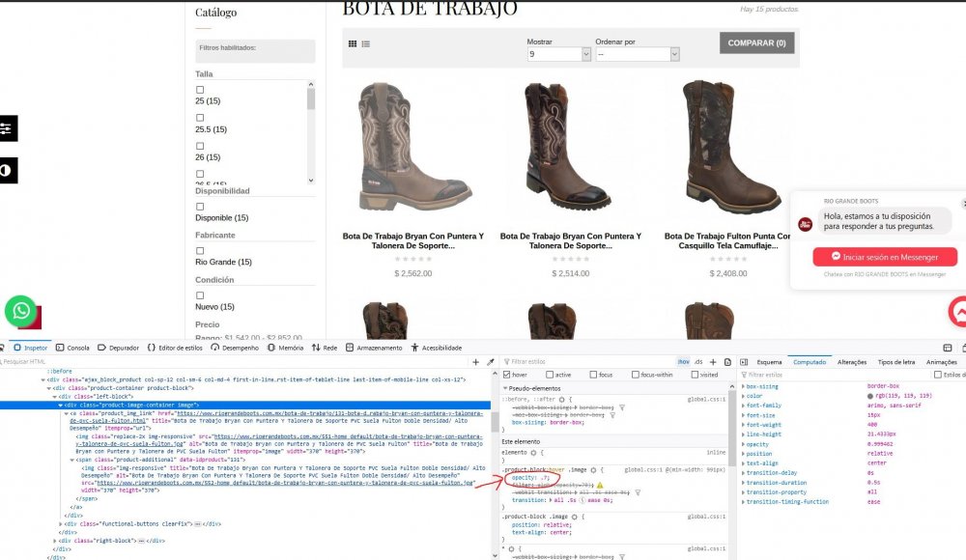
Task: Collapse the product-image-container div node
Action: (x=60, y=406)
